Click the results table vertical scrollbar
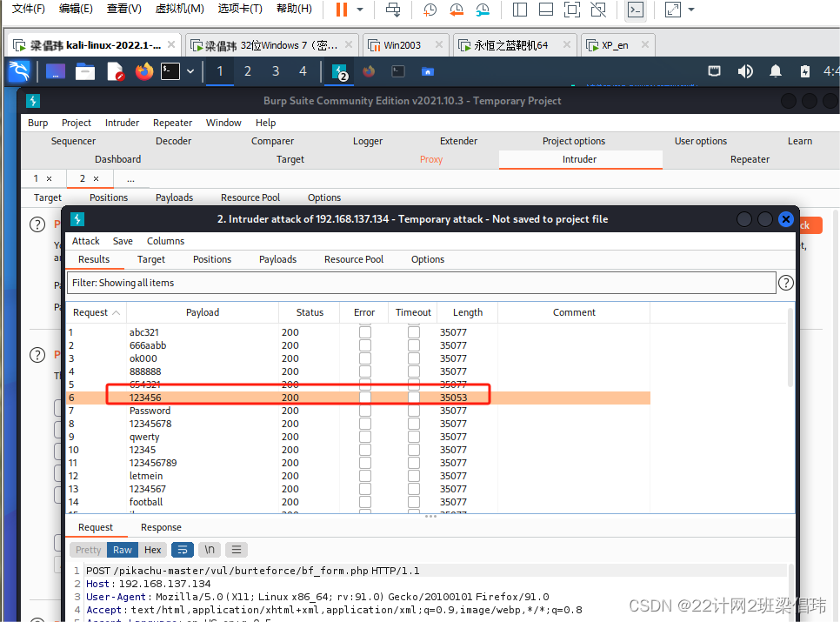Viewport: 840px width, 622px height. click(x=790, y=347)
